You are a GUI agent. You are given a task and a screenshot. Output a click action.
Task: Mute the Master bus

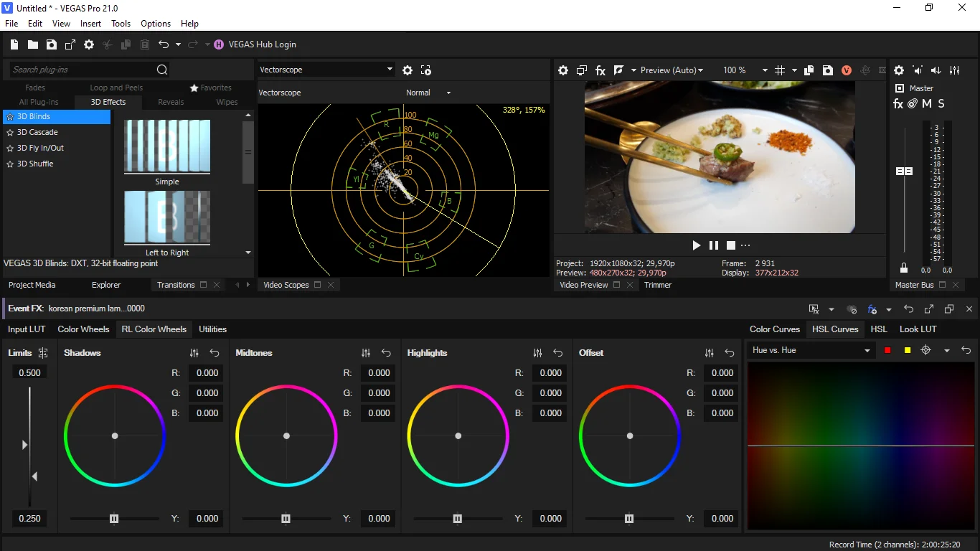point(927,103)
